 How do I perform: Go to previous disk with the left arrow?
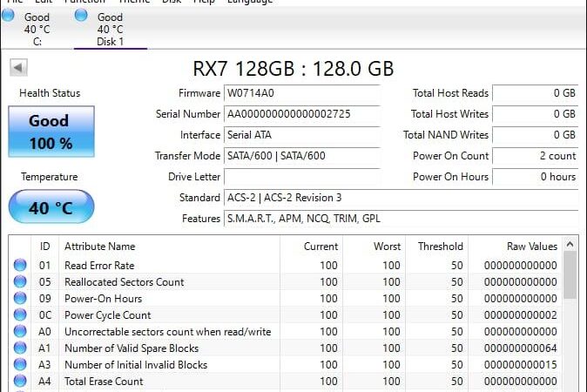click(18, 68)
